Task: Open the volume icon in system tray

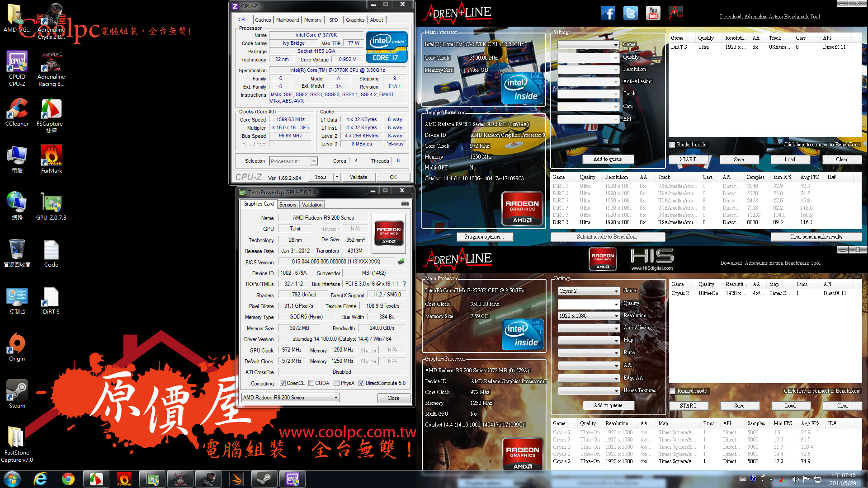Action: (795, 479)
